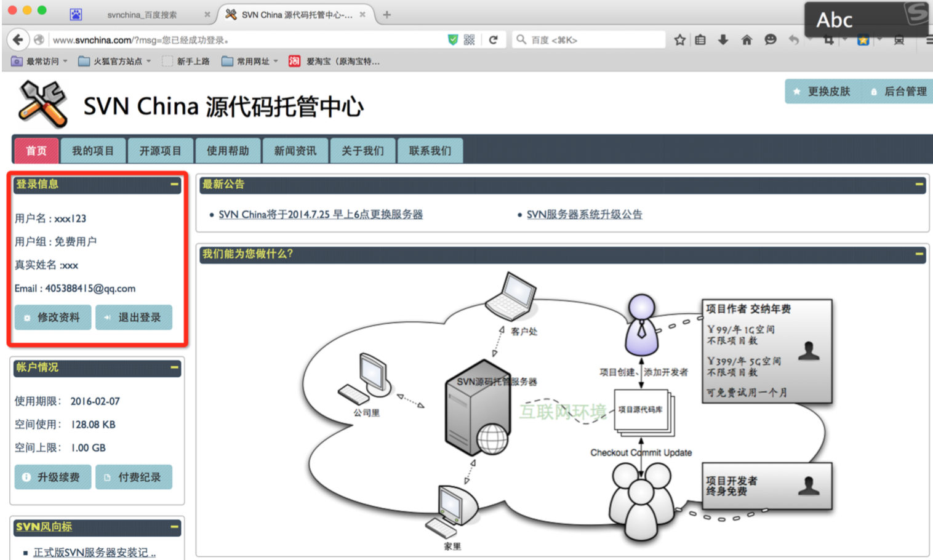
Task: Open the 联系我们 navigation tab
Action: point(430,151)
